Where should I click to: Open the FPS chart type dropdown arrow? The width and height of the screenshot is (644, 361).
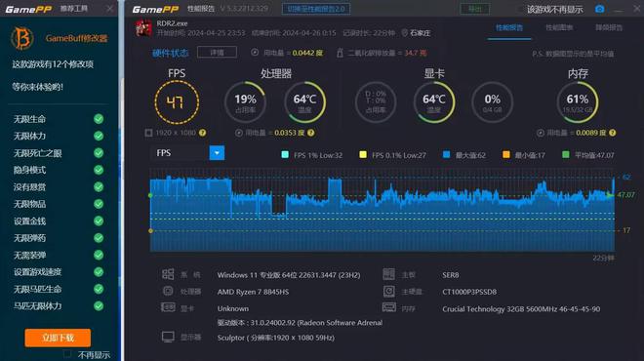coord(217,153)
